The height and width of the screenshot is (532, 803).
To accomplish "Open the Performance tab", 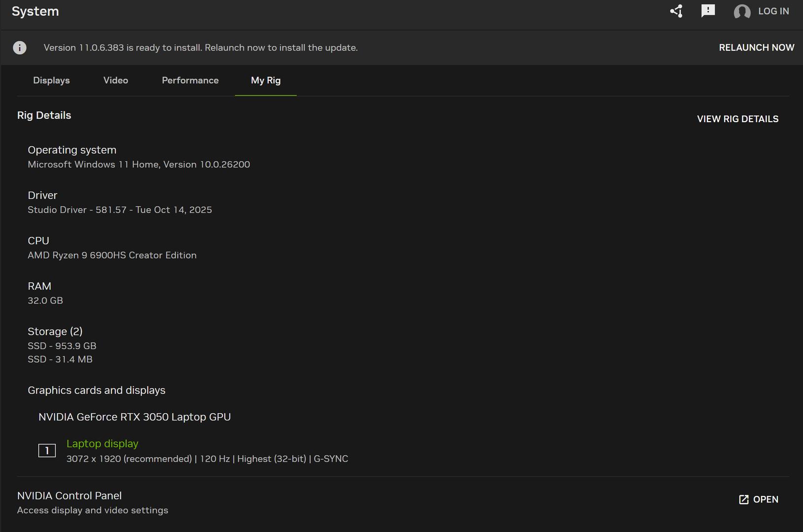I will click(x=190, y=80).
